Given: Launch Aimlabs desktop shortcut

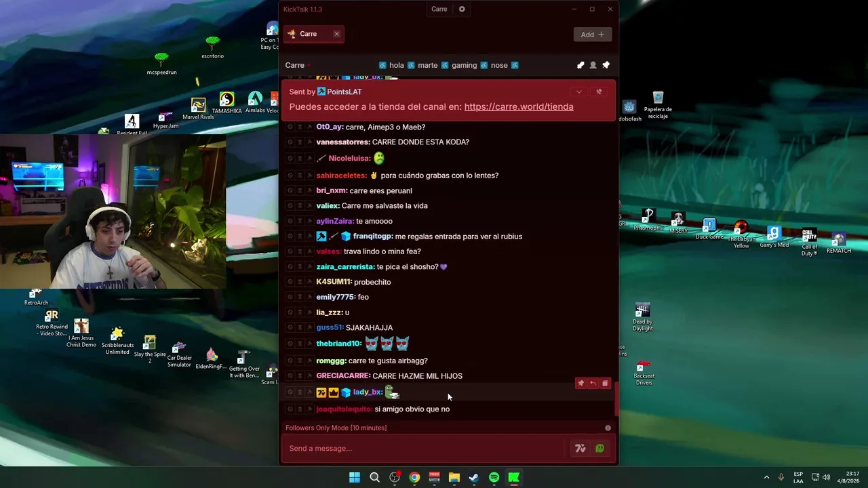Looking at the screenshot, I should tap(255, 104).
